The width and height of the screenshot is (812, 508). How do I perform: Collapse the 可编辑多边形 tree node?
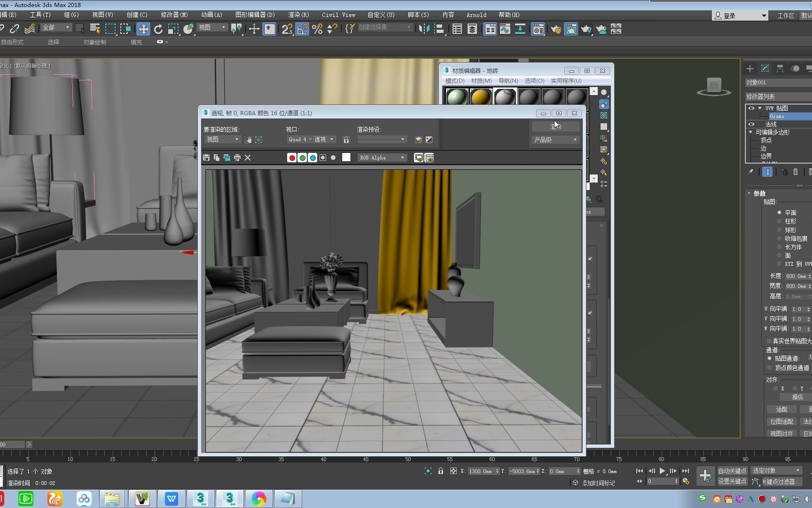click(x=750, y=132)
